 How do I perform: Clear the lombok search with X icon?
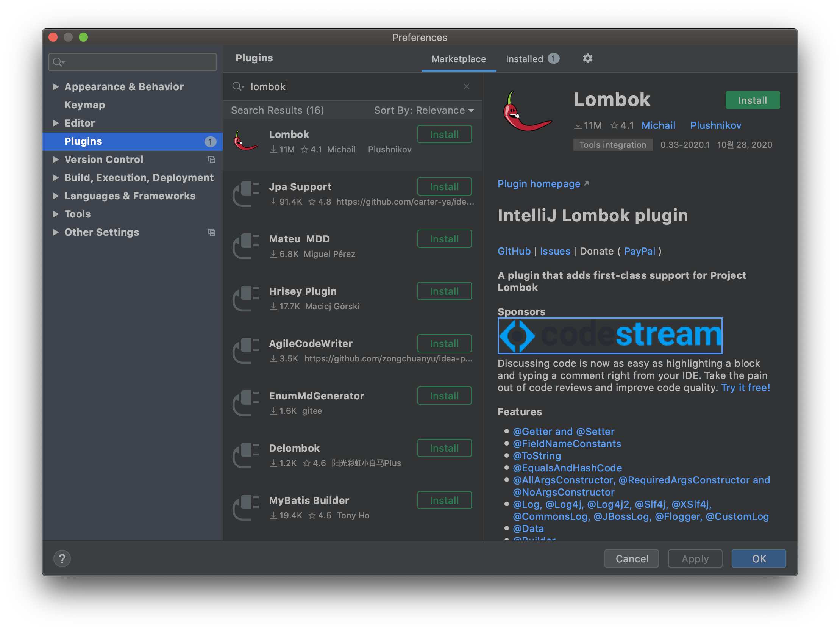click(x=466, y=87)
